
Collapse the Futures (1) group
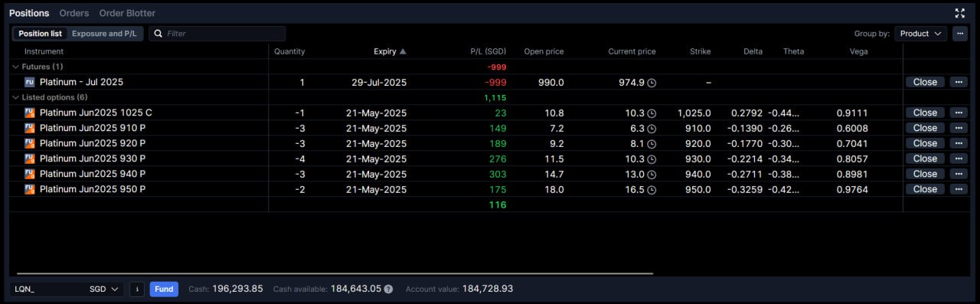pyautogui.click(x=15, y=67)
